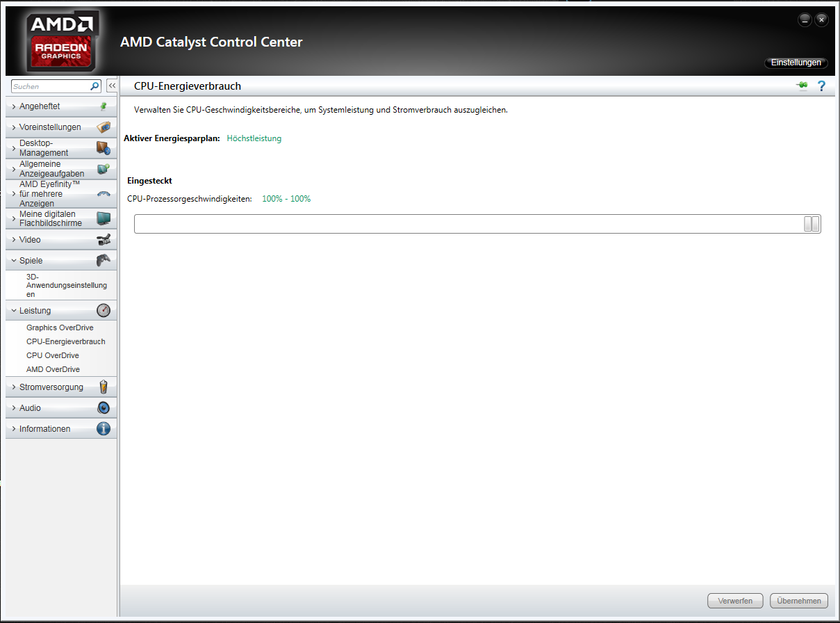Click the 100% - 100% speed value
This screenshot has height=623, width=840.
(x=286, y=199)
